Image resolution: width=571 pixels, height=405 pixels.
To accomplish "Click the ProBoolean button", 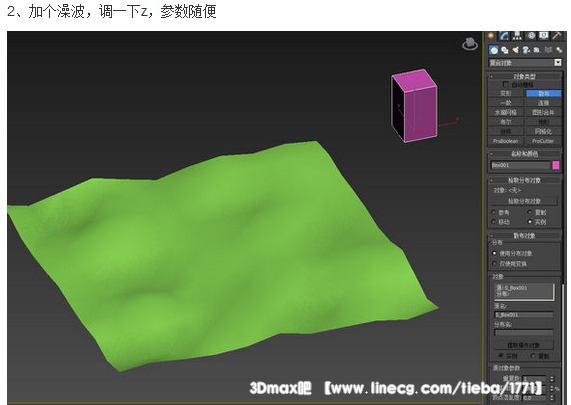I will [506, 141].
